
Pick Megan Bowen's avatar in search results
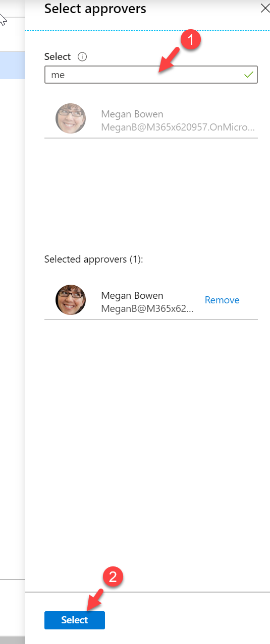point(70,118)
